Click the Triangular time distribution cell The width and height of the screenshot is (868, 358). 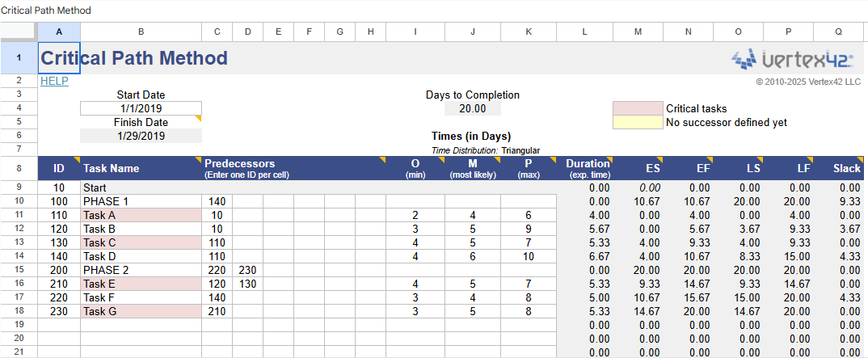(x=520, y=150)
